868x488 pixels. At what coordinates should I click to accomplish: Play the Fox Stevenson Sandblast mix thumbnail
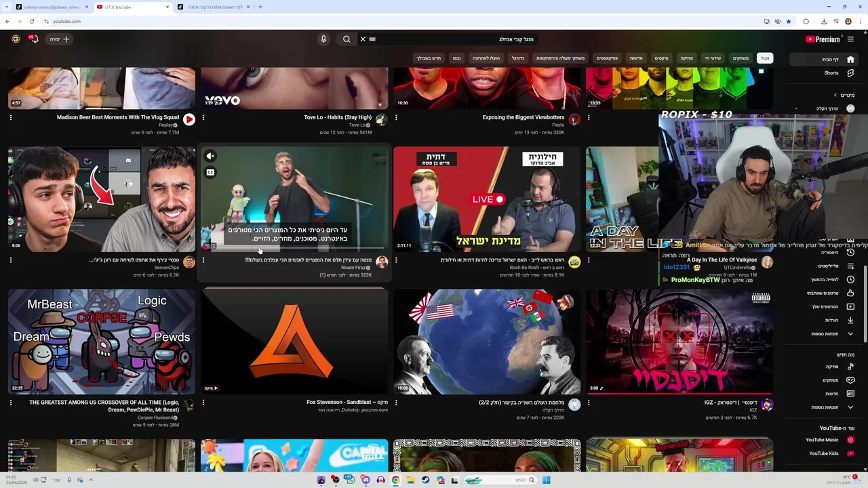(294, 341)
